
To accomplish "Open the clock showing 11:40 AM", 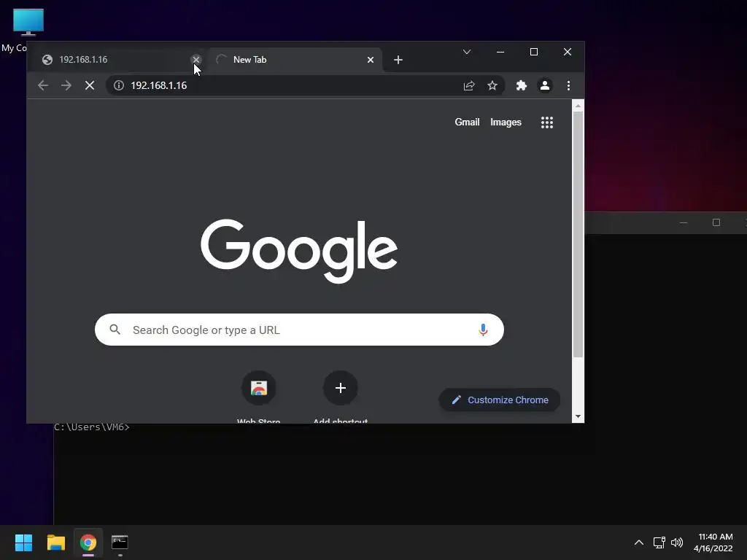I will 713,542.
